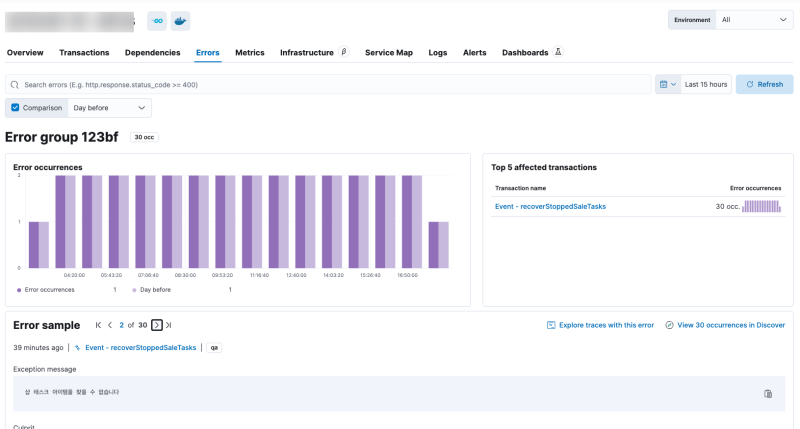
Task: Expand the Day before comparison dropdown
Action: tap(110, 107)
